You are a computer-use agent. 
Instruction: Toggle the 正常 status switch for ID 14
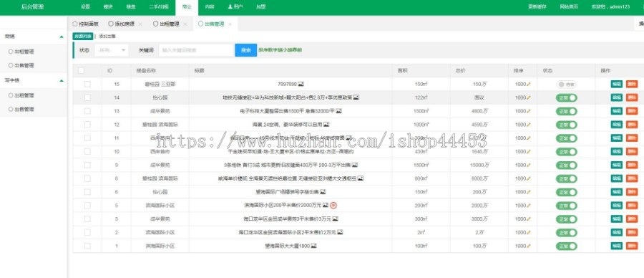[566, 98]
